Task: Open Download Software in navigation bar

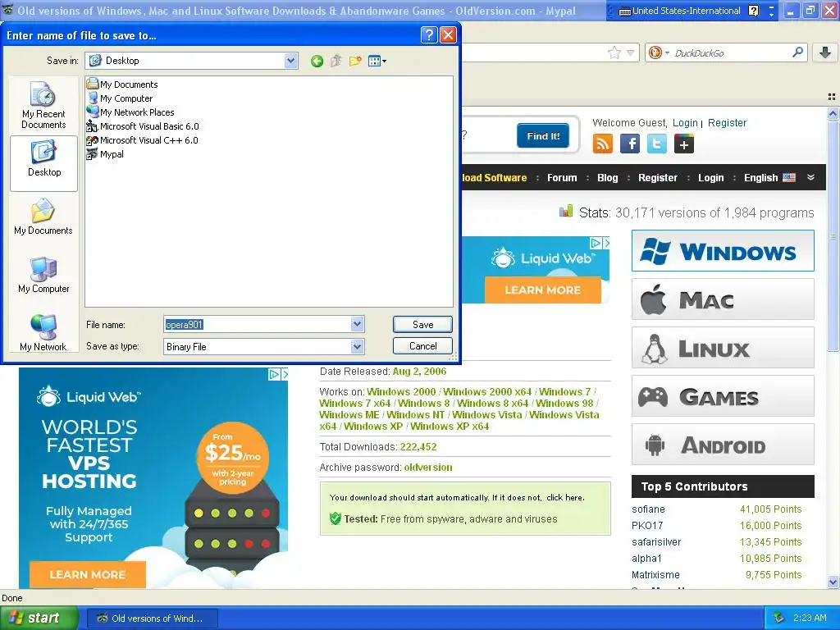Action: (x=494, y=178)
